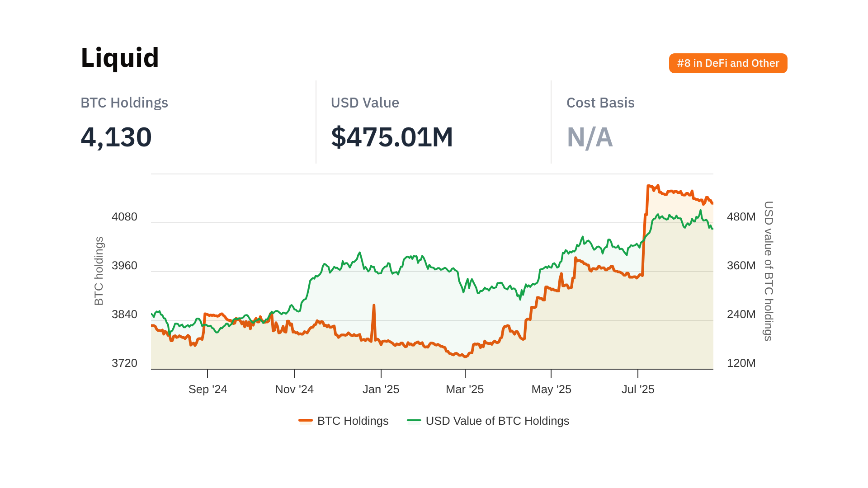The height and width of the screenshot is (488, 868).
Task: Click the $475.01M USD Value figure
Action: [392, 137]
